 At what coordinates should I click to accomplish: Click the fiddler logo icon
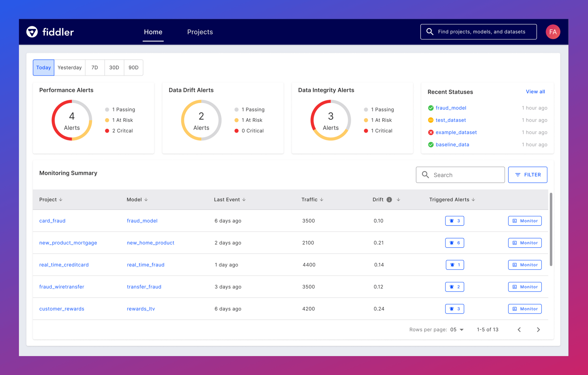(x=32, y=32)
